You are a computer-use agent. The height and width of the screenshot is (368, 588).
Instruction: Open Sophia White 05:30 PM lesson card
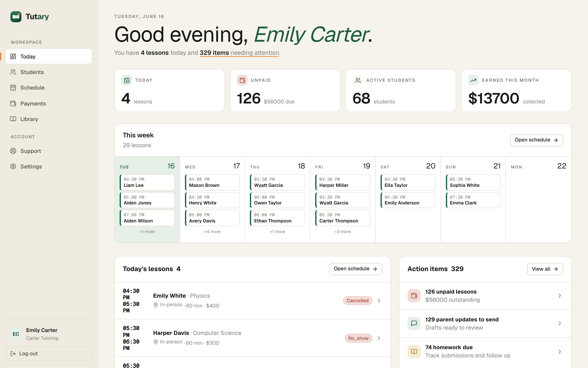pos(473,182)
